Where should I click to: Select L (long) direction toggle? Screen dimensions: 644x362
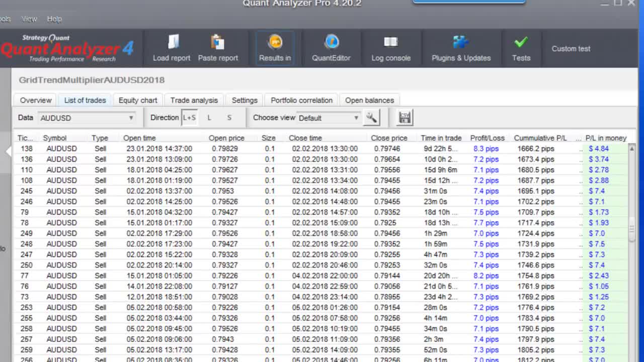[x=209, y=118]
